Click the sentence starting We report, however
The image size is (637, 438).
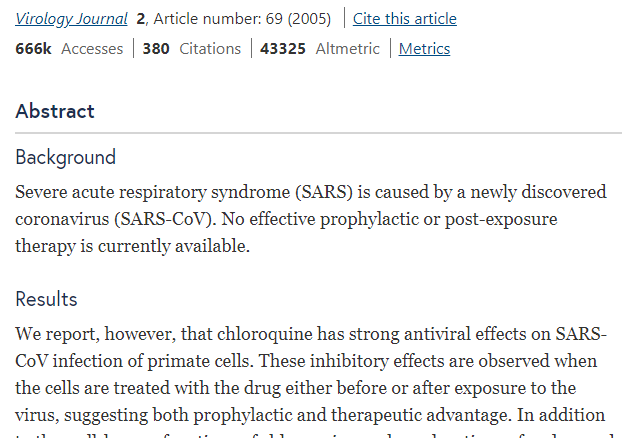click(311, 347)
